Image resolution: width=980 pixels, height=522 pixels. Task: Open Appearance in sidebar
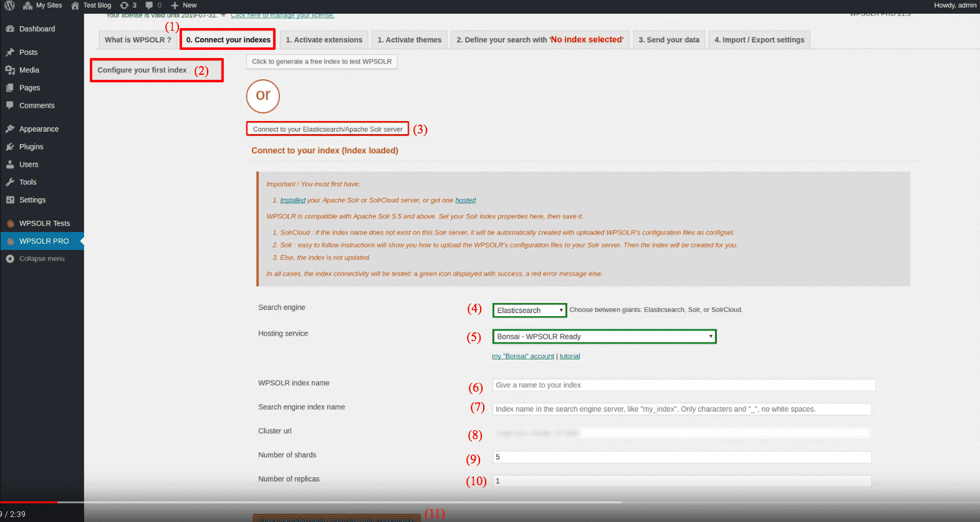(x=42, y=129)
